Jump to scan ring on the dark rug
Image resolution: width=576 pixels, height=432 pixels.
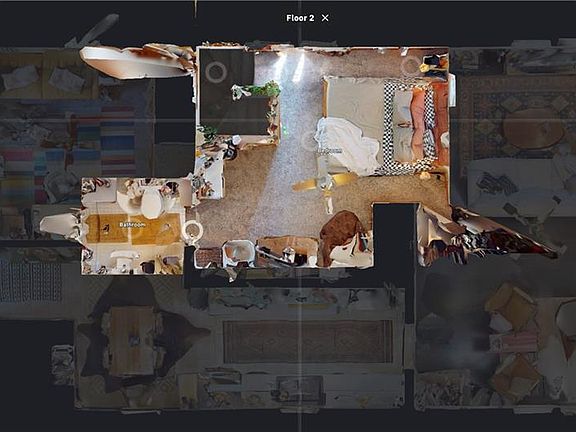[216, 72]
